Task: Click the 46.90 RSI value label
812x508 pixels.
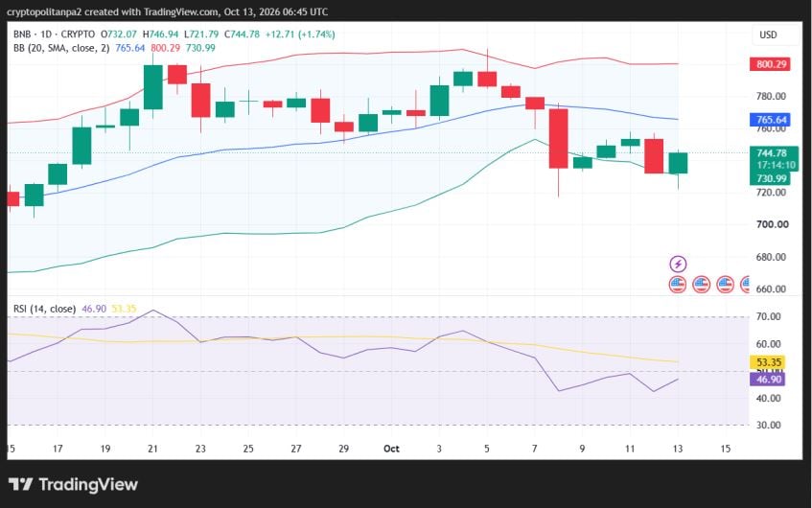Action: [768, 379]
